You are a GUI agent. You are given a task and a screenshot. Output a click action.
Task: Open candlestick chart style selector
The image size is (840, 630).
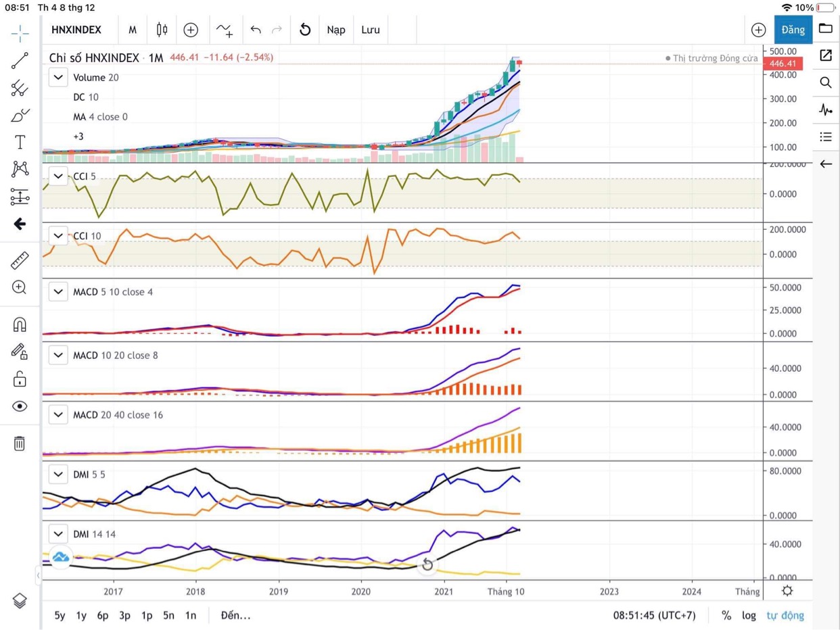tap(162, 30)
